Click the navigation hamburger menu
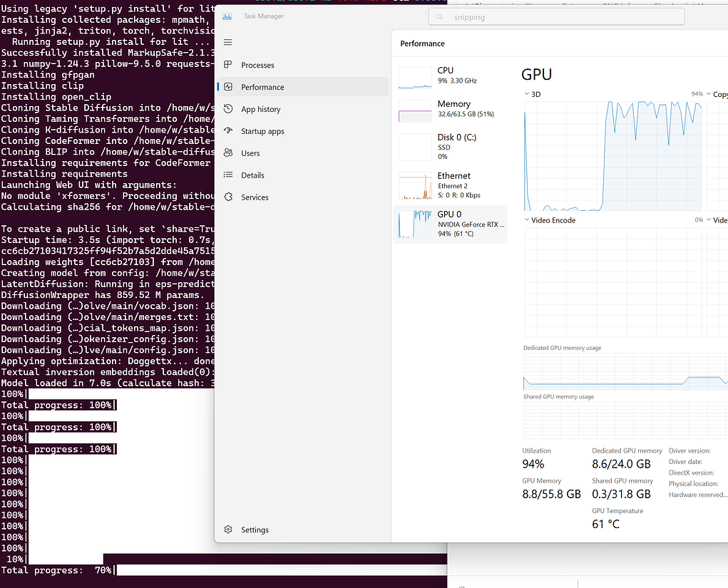728x588 pixels. 227,42
